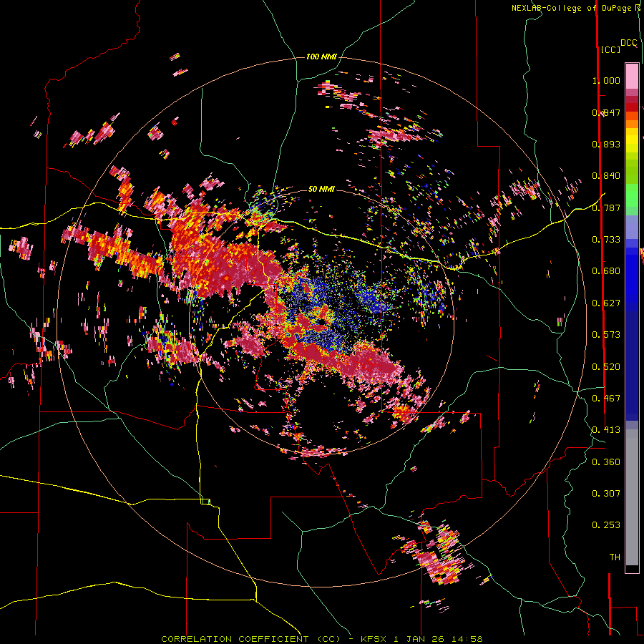This screenshot has width=644, height=644.
Task: Select the 1.000 legend value
Action: (606, 80)
